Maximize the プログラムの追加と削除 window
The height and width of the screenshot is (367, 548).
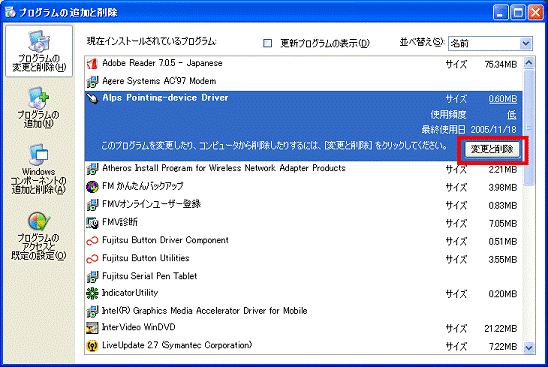coord(518,13)
